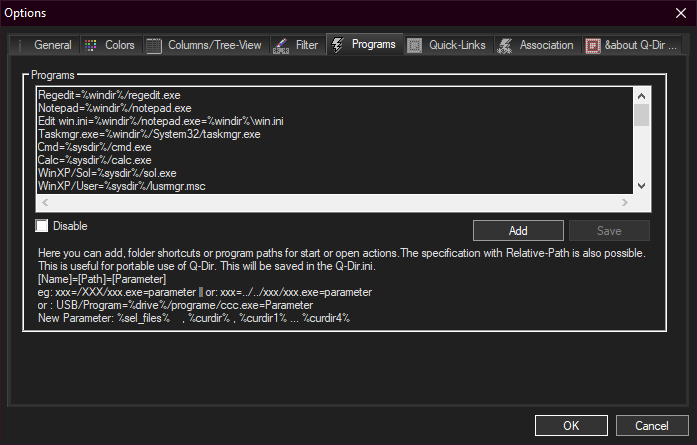The image size is (697, 445).
Task: Select the Taskmgr.exe line in list
Action: coord(149,133)
